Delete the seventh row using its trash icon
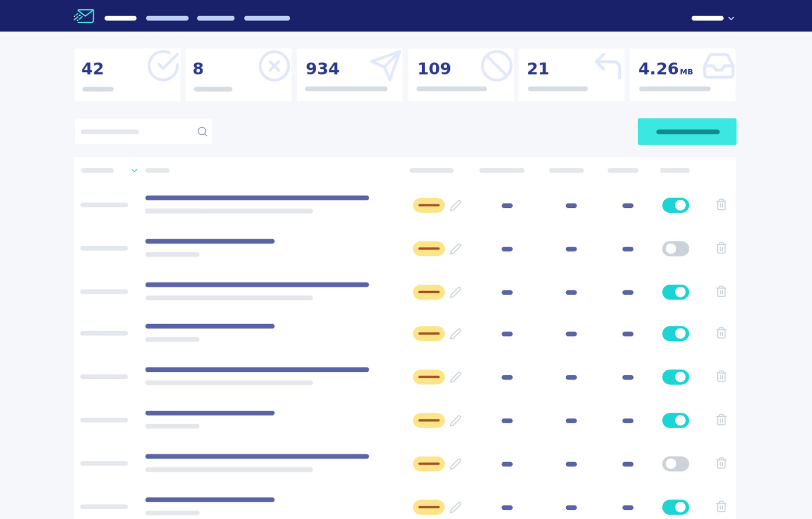This screenshot has height=519, width=812. coord(722,463)
